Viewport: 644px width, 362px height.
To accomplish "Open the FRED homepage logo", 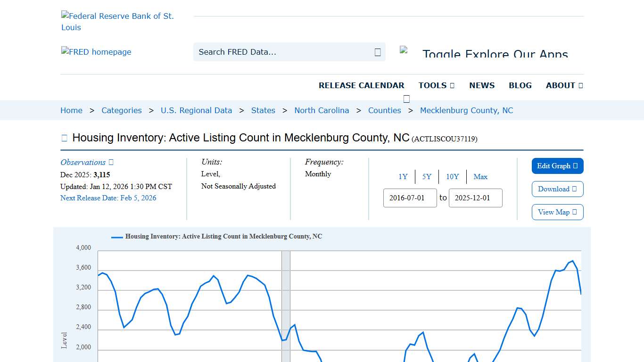I will click(x=96, y=52).
